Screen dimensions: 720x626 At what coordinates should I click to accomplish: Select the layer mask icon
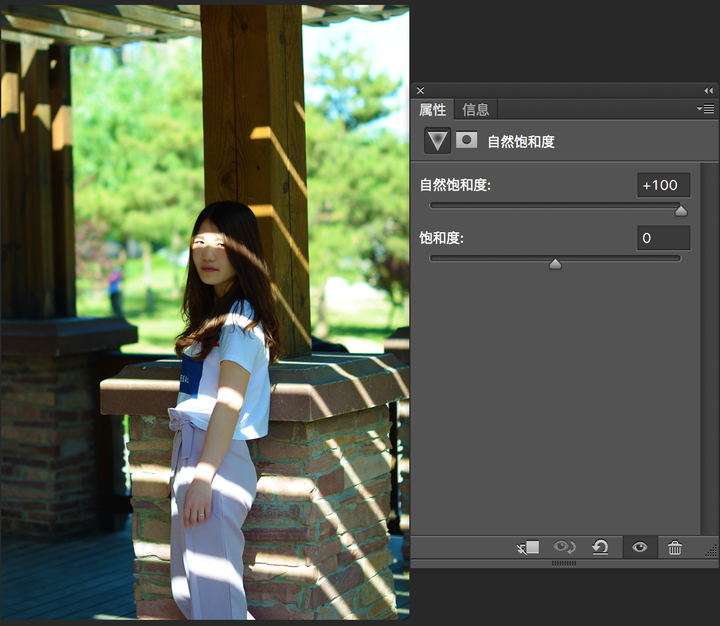click(466, 140)
